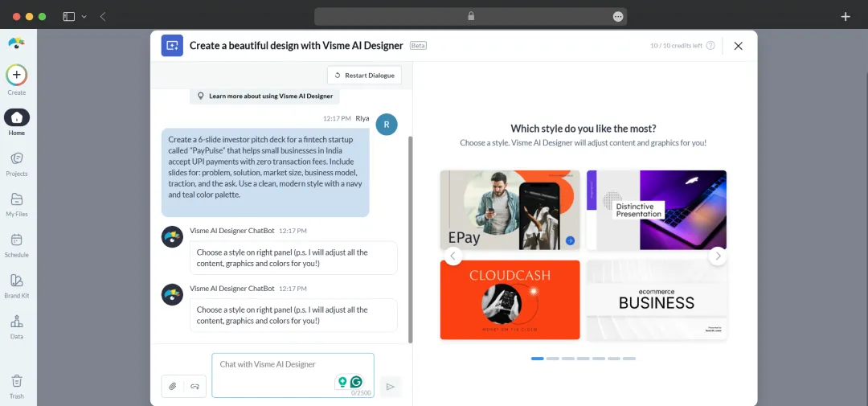Viewport: 868px width, 406px height.
Task: Open the Create plus button
Action: pos(17,75)
